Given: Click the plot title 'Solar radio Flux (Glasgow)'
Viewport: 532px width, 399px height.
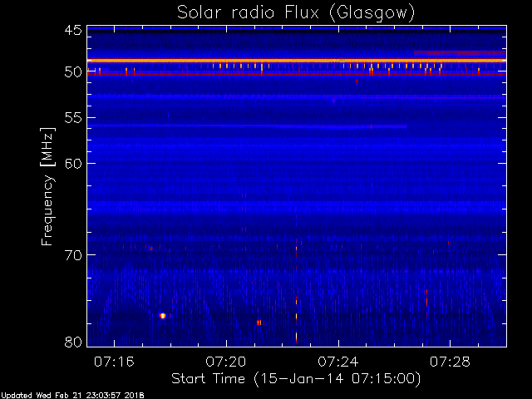Looking at the screenshot, I should pos(296,13).
